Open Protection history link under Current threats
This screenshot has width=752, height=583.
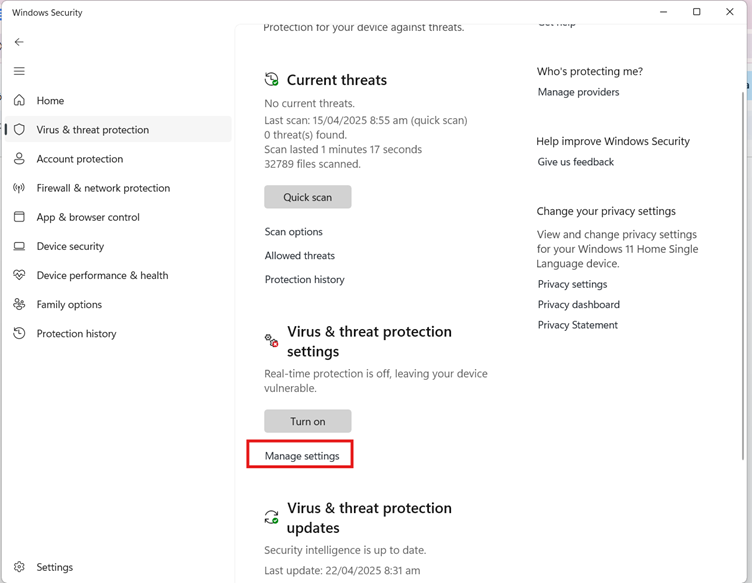coord(305,280)
